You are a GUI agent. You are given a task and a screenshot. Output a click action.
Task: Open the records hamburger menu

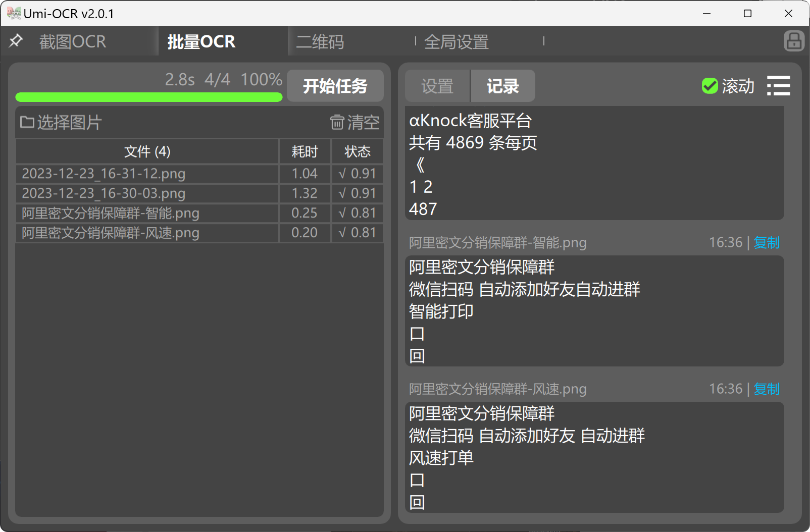(x=779, y=86)
